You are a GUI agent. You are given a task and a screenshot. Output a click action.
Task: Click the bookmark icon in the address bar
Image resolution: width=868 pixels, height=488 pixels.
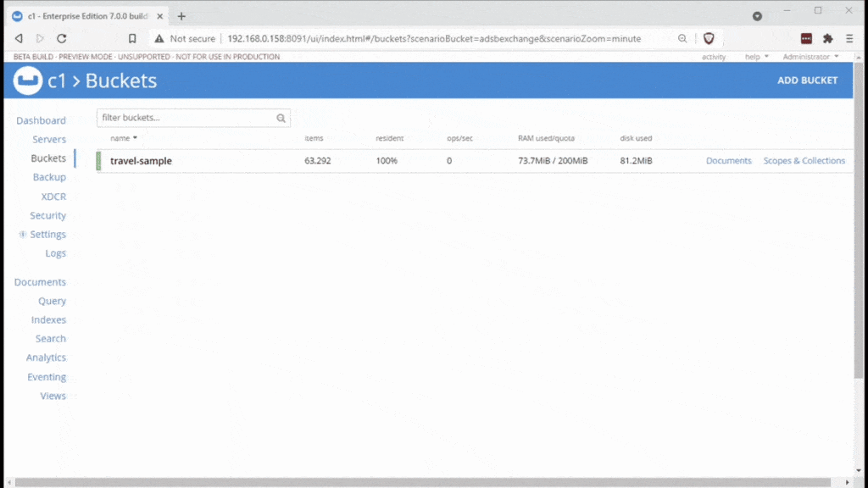(x=131, y=38)
